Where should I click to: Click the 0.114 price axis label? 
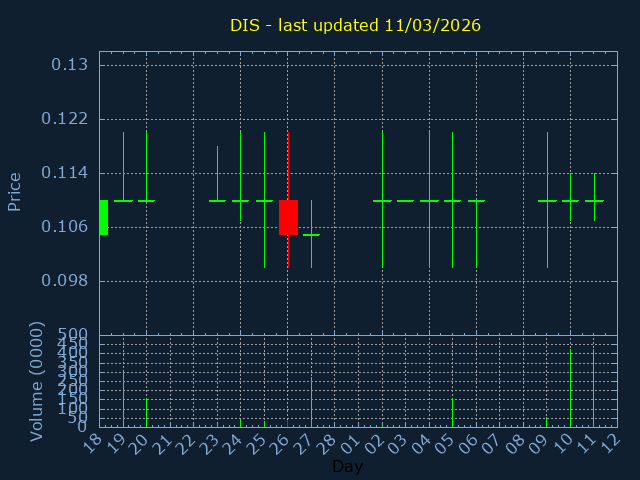point(64,173)
